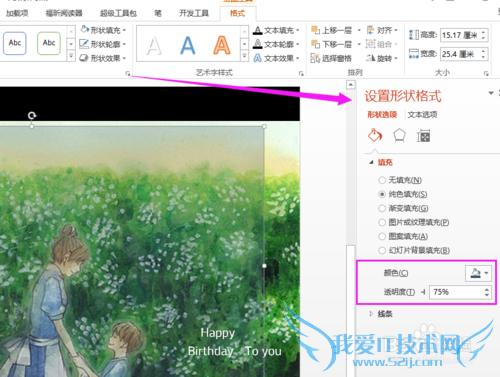This screenshot has height=377, width=500.
Task: Select 渐变填充(G) gradient fill option
Action: [403, 208]
